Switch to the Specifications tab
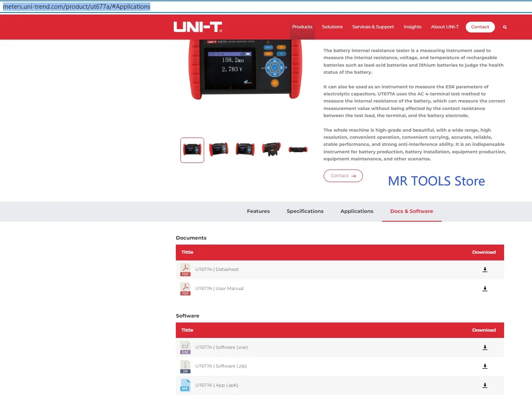This screenshot has height=410, width=532. 305,211
